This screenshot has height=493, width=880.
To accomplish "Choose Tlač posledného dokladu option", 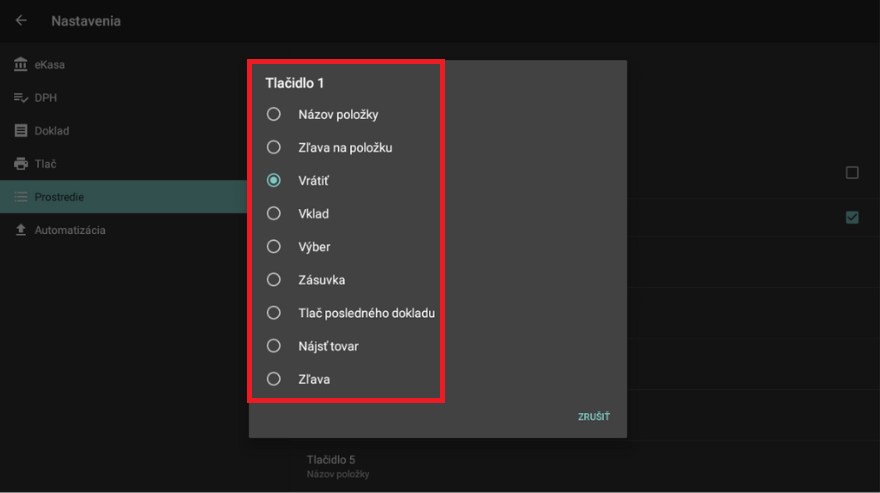I will pyautogui.click(x=274, y=313).
